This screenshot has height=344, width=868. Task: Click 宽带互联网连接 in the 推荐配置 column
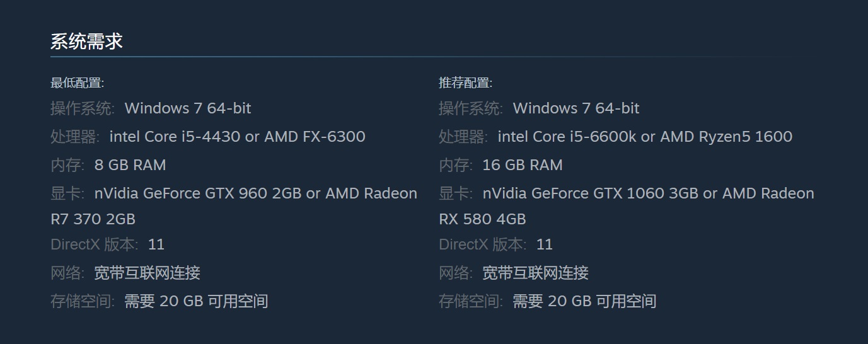pos(535,273)
